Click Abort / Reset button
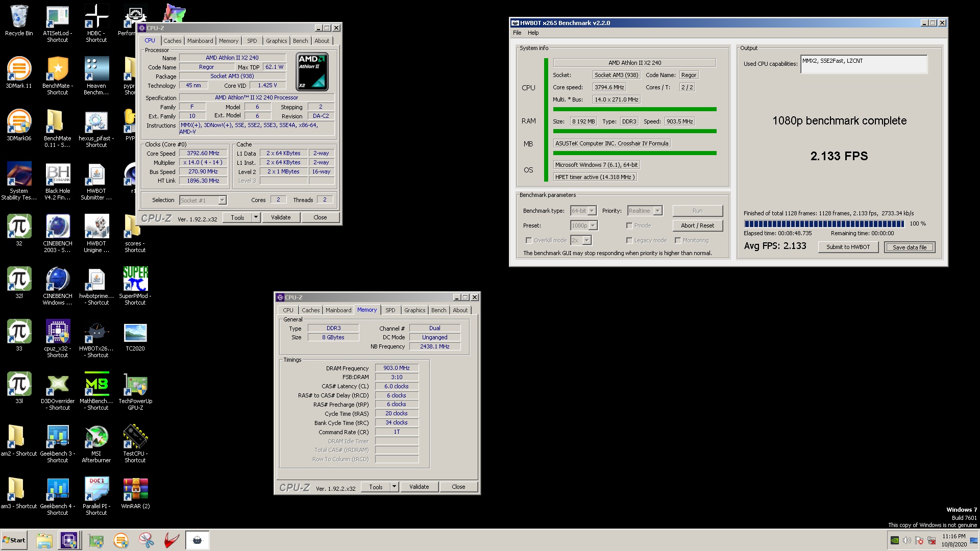The image size is (980, 551). (x=697, y=226)
